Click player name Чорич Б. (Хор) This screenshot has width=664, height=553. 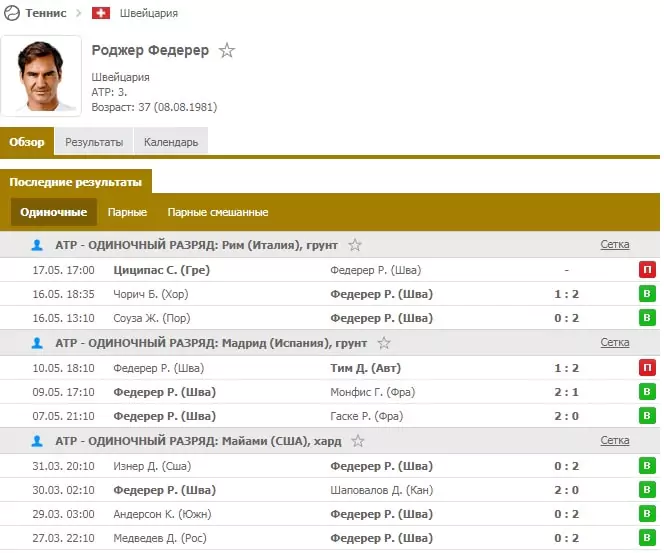(151, 294)
